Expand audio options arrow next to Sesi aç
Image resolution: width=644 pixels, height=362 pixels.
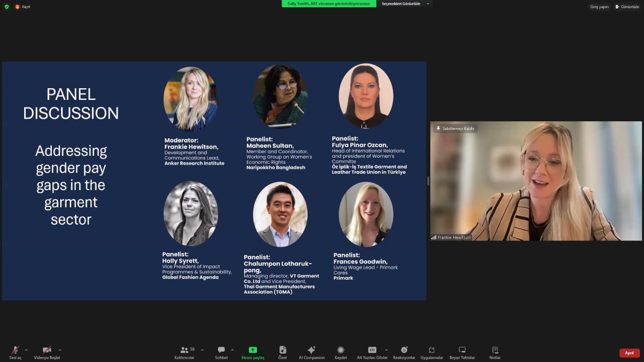26,350
